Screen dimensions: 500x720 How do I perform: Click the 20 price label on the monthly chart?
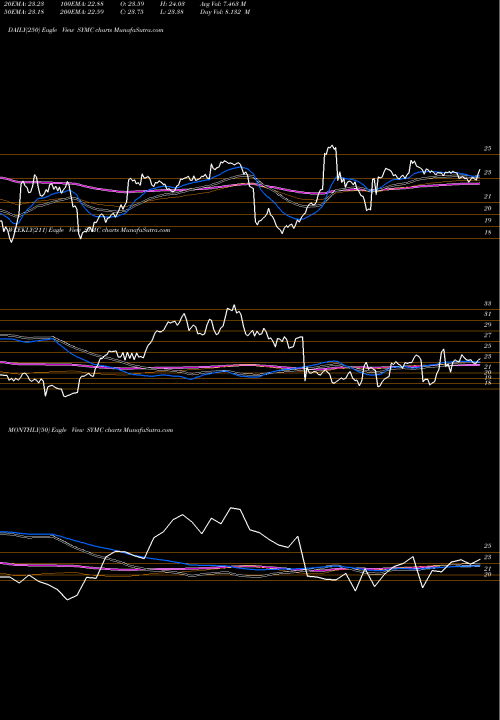coord(488,574)
